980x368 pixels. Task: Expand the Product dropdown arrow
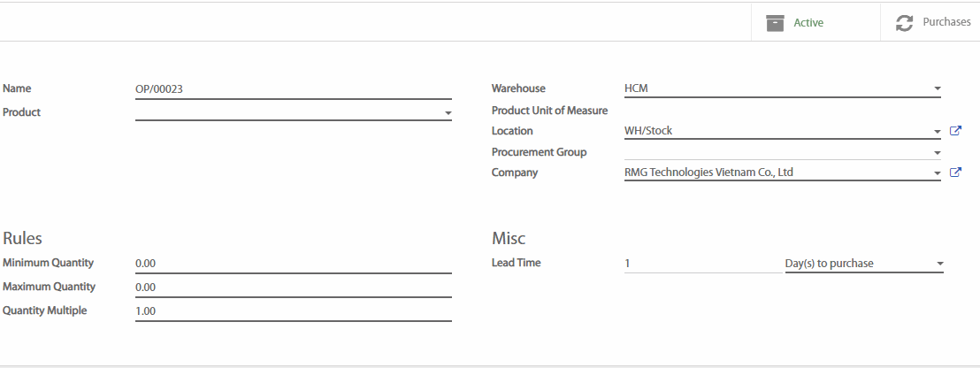[448, 113]
